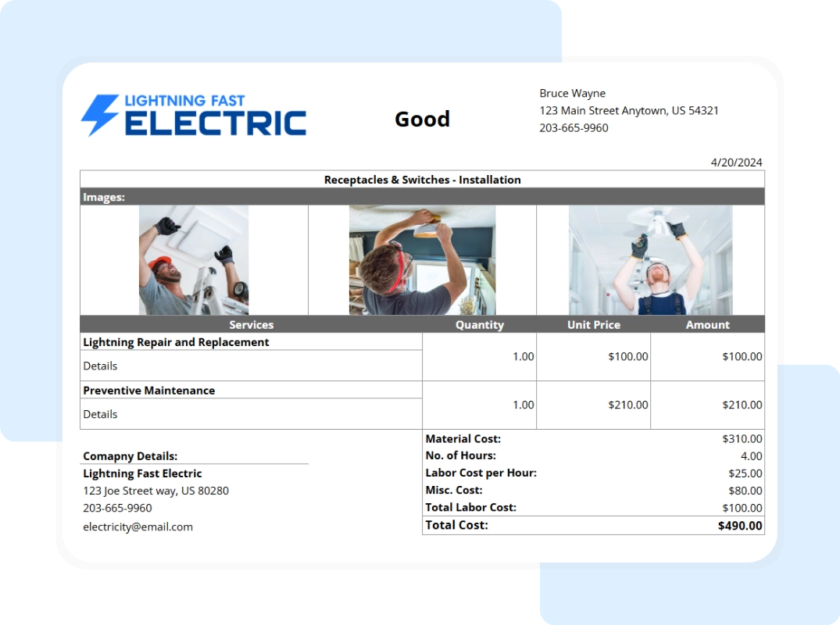Select the Good heading text

click(422, 119)
